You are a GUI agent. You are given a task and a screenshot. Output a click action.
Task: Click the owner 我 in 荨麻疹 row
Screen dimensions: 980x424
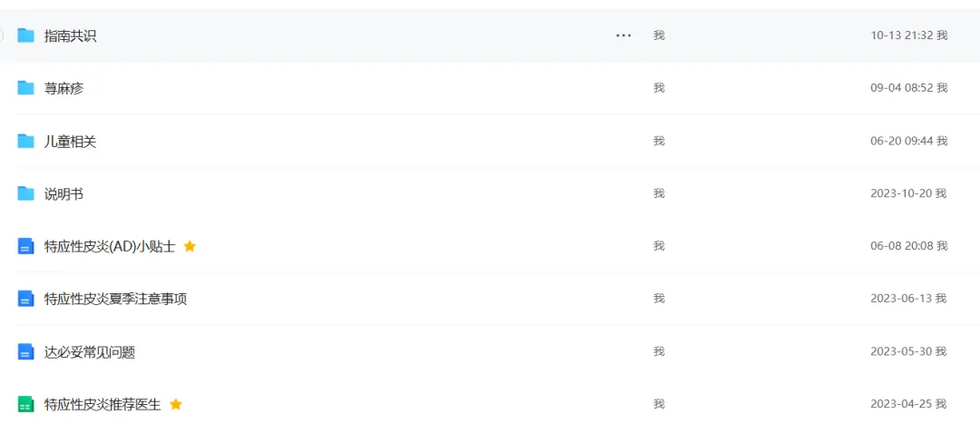659,87
